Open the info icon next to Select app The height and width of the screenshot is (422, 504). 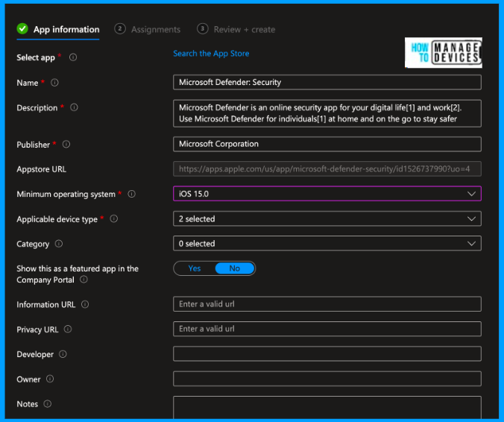pos(73,57)
